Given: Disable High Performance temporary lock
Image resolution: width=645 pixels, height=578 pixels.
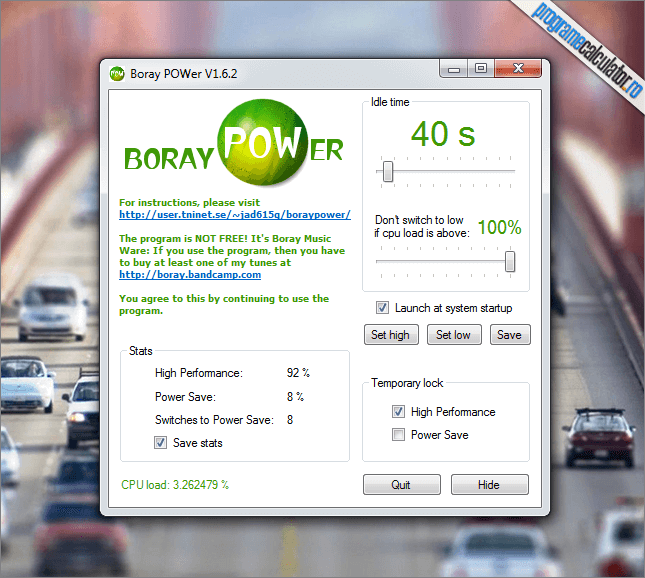Looking at the screenshot, I should coord(398,411).
